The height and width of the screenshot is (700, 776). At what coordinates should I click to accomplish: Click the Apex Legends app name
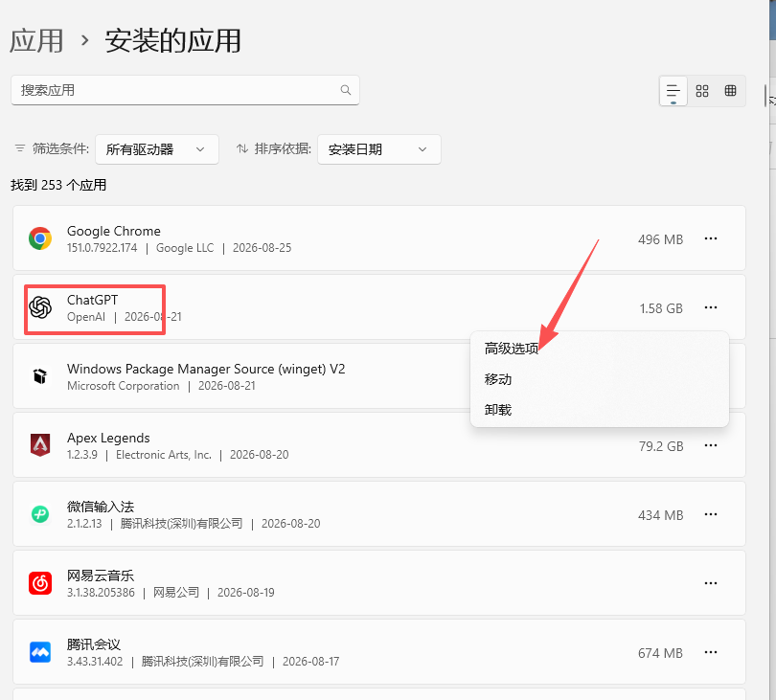pyautogui.click(x=108, y=438)
